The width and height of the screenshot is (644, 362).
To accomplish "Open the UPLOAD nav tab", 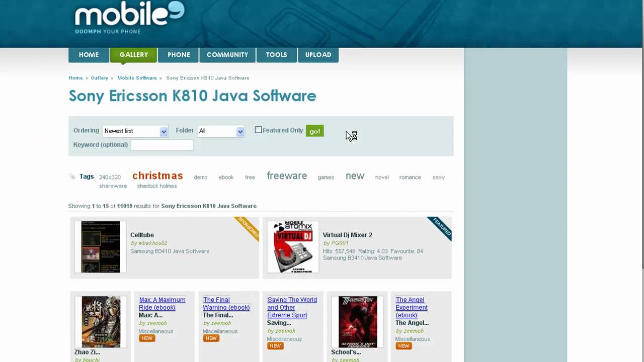I will coord(318,55).
